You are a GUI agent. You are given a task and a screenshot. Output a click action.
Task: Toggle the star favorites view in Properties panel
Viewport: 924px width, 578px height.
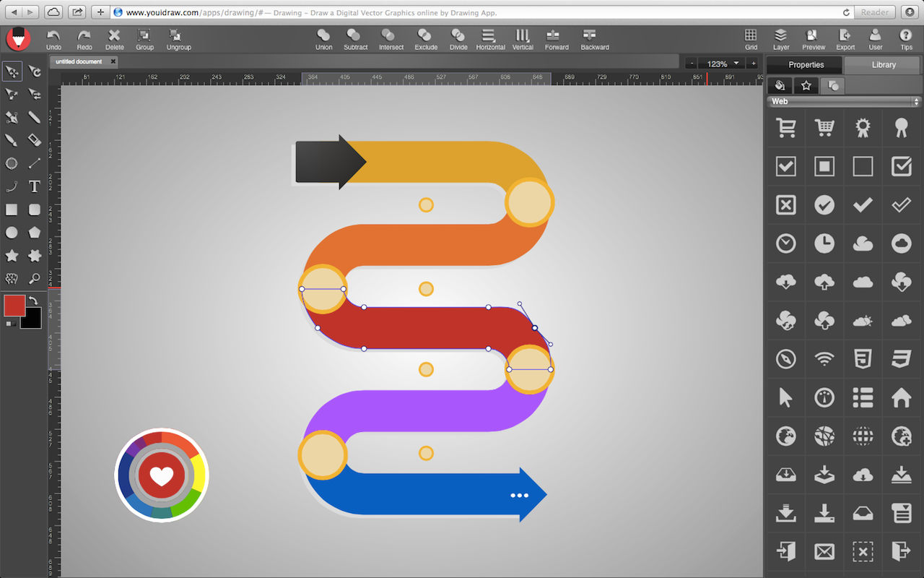click(x=806, y=85)
